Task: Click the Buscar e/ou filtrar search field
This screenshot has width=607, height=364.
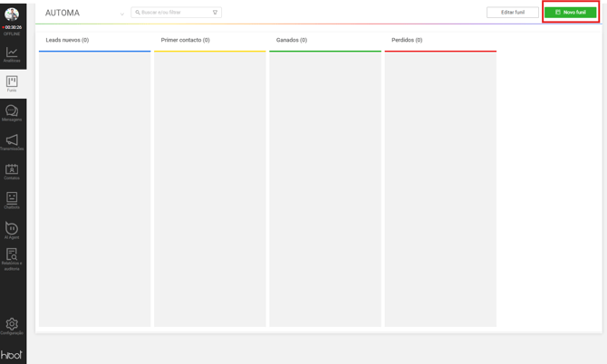Action: click(x=176, y=13)
